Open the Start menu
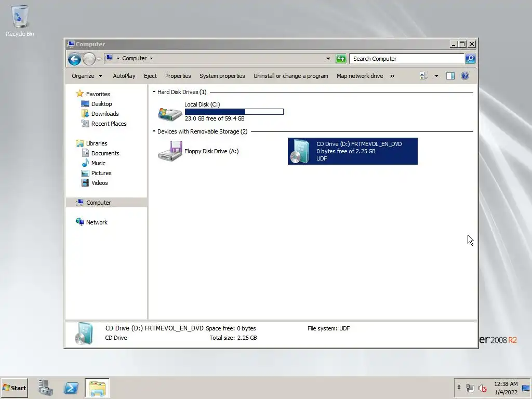This screenshot has width=532, height=399. click(14, 388)
